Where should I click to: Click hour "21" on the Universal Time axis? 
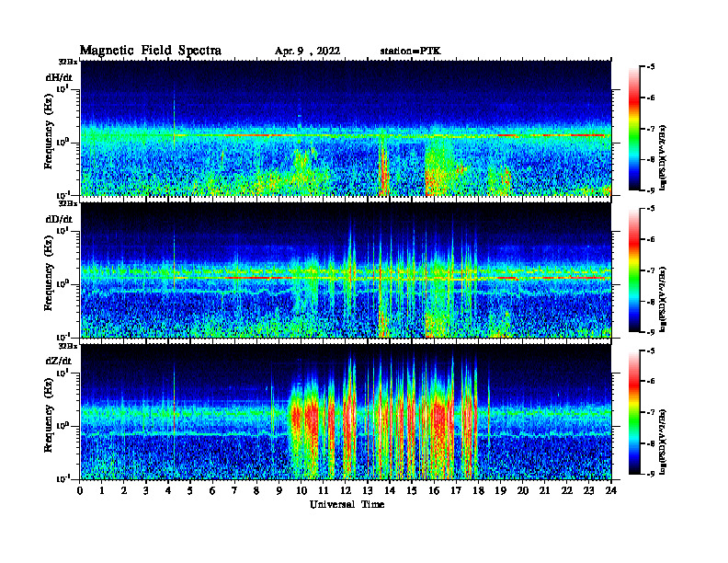pos(545,491)
